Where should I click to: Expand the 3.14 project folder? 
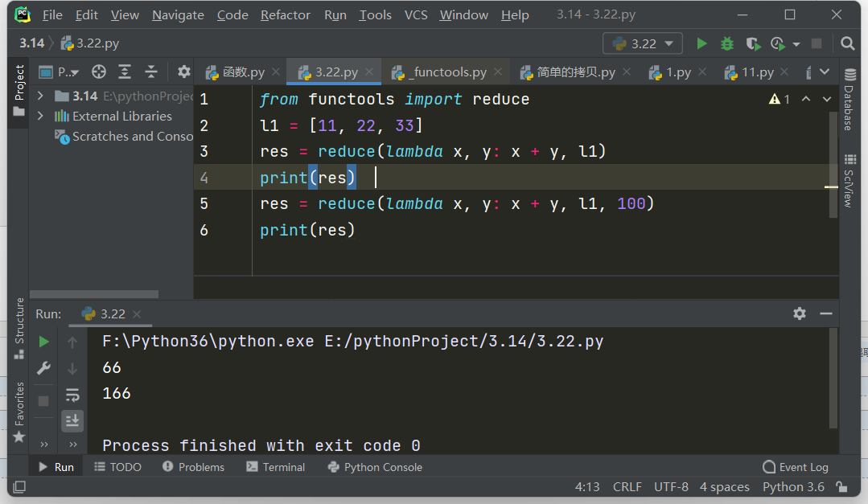click(41, 96)
